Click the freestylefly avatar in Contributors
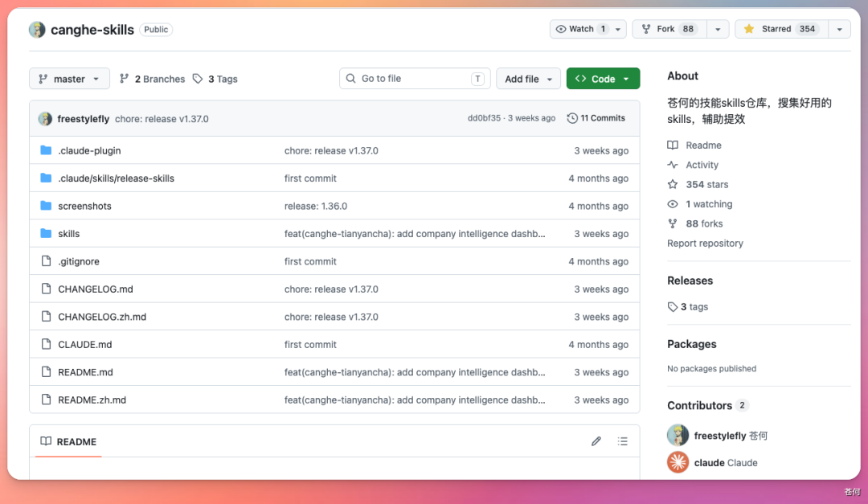This screenshot has height=504, width=868. [x=678, y=436]
